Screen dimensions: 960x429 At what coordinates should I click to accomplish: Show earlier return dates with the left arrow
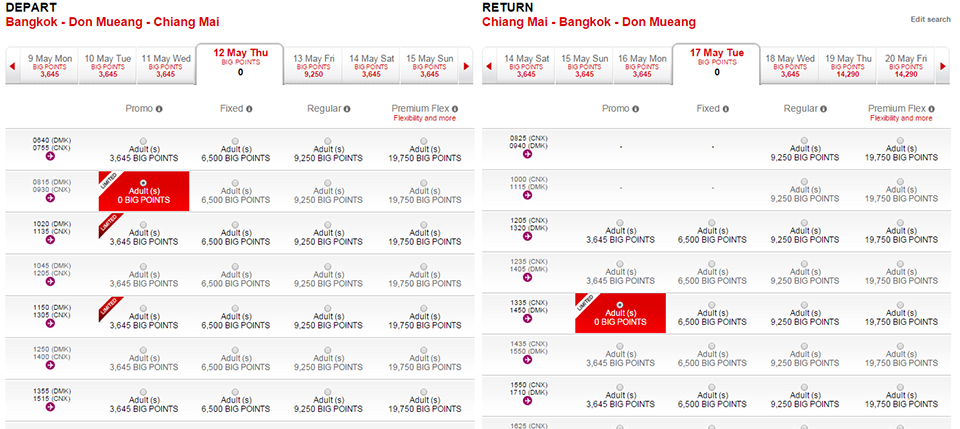489,66
